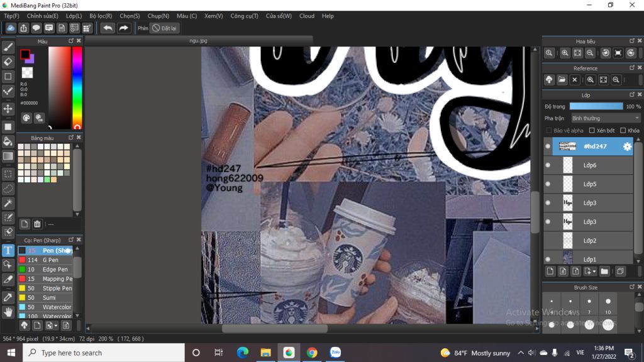Select the Edge Pen brush
The width and height of the screenshot is (644, 362).
tap(45, 269)
